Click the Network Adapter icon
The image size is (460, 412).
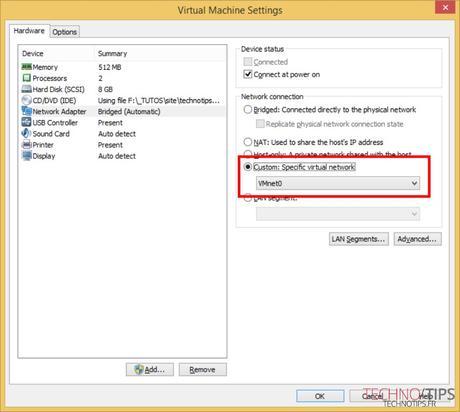[27, 111]
